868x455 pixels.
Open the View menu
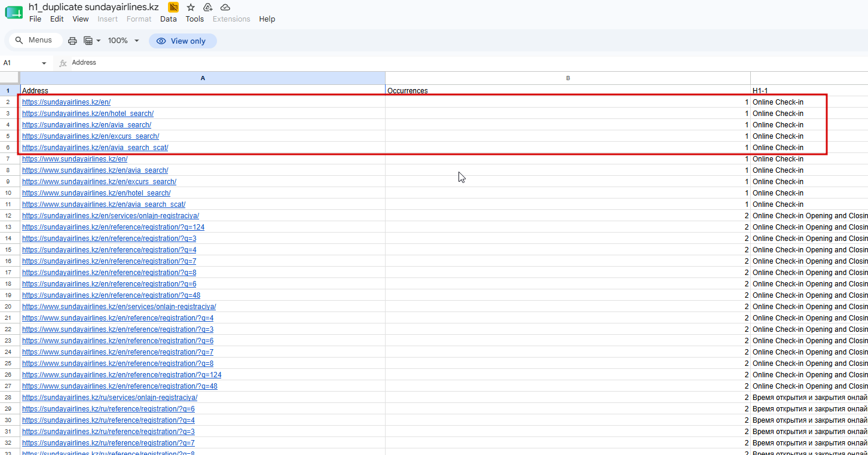(81, 19)
